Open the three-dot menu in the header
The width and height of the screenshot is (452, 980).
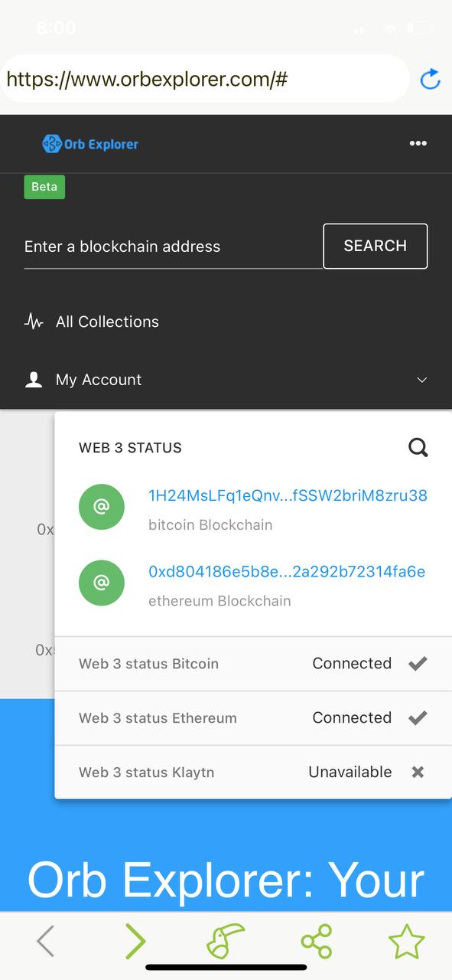click(x=418, y=143)
